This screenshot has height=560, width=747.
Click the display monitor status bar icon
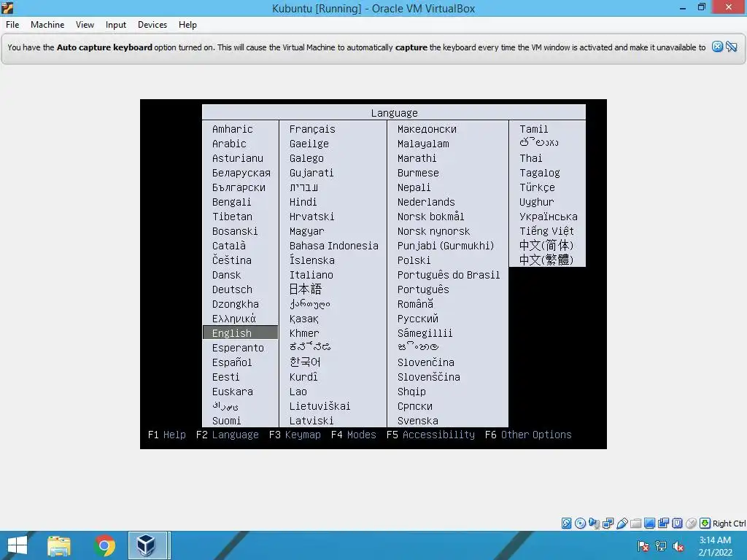coord(649,524)
